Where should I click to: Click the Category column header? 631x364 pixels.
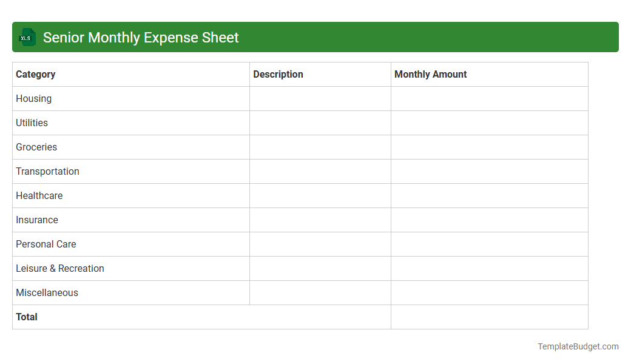coord(35,74)
